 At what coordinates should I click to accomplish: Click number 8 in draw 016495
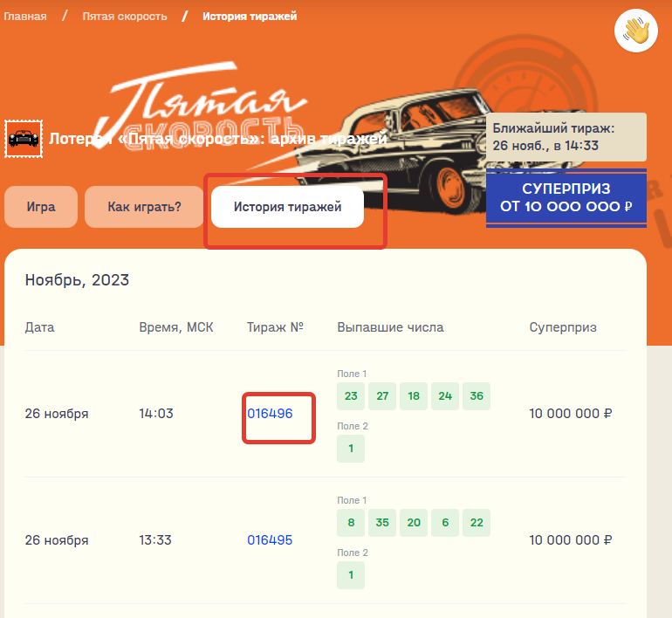click(351, 523)
